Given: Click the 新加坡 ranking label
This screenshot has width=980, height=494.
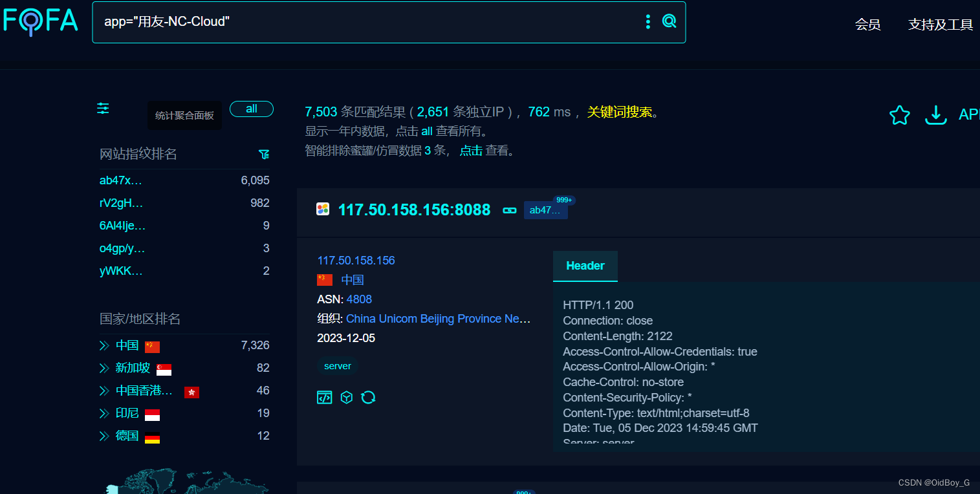Looking at the screenshot, I should 133,368.
